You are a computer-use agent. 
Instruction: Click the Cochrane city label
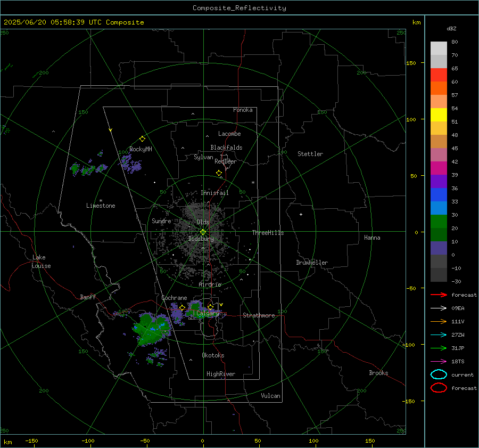pos(174,298)
